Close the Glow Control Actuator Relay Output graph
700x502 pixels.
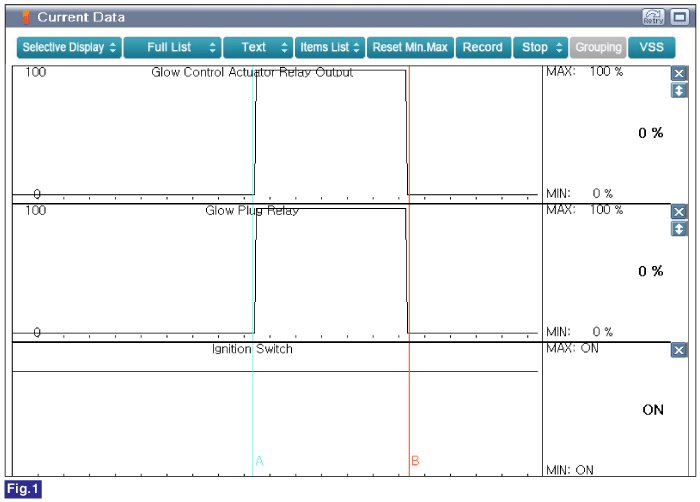679,73
